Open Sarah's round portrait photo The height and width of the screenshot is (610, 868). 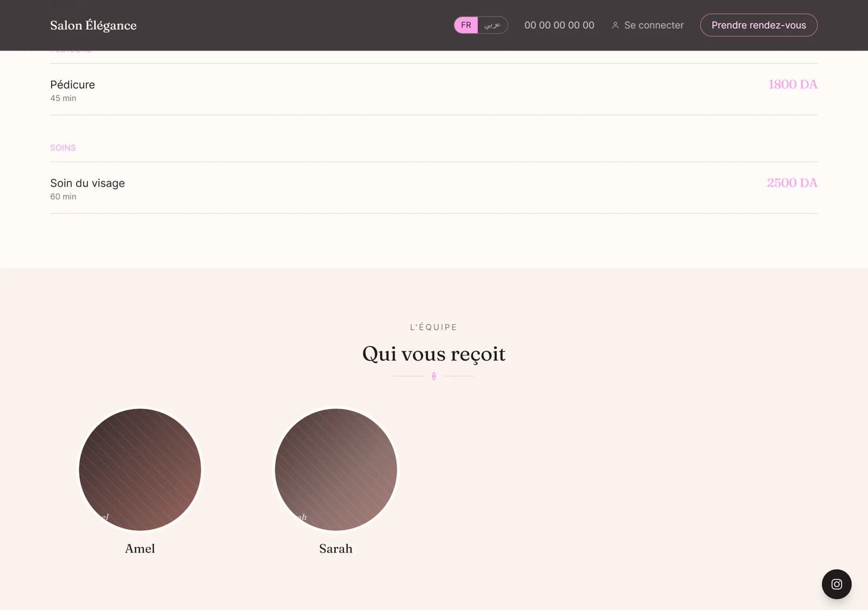point(336,470)
